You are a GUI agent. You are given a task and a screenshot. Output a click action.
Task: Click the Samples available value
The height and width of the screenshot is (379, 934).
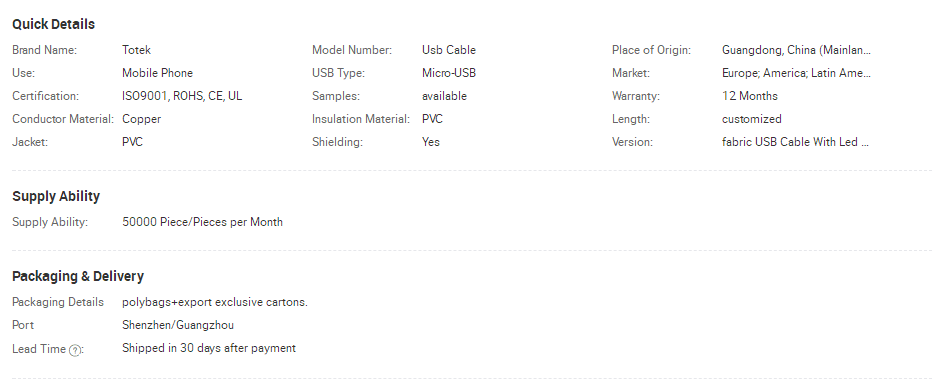444,96
